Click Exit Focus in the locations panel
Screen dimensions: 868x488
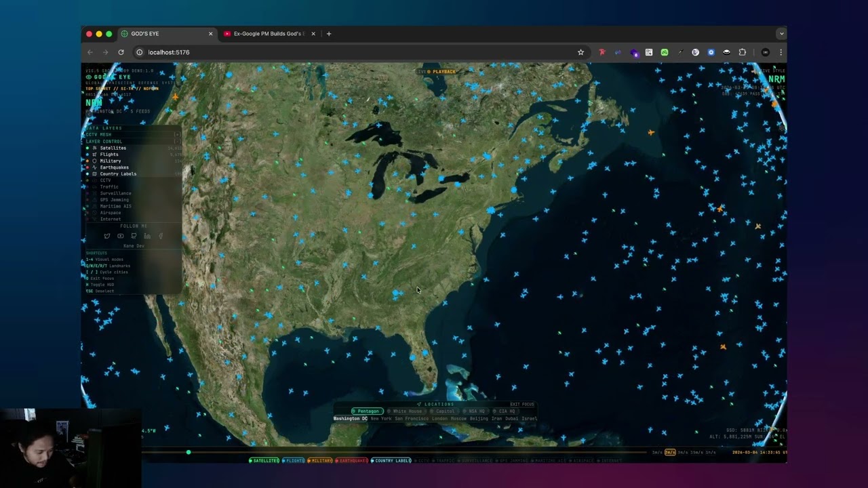pos(522,405)
